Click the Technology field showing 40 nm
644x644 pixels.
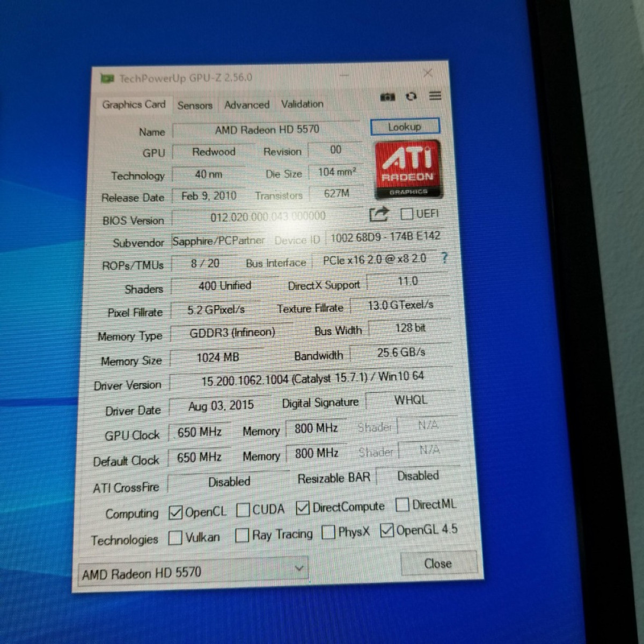[209, 174]
